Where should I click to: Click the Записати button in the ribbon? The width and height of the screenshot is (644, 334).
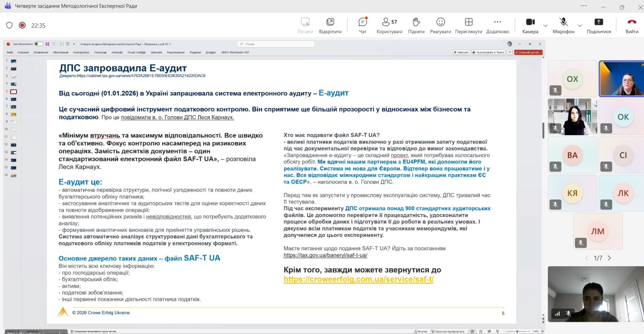coord(461,52)
